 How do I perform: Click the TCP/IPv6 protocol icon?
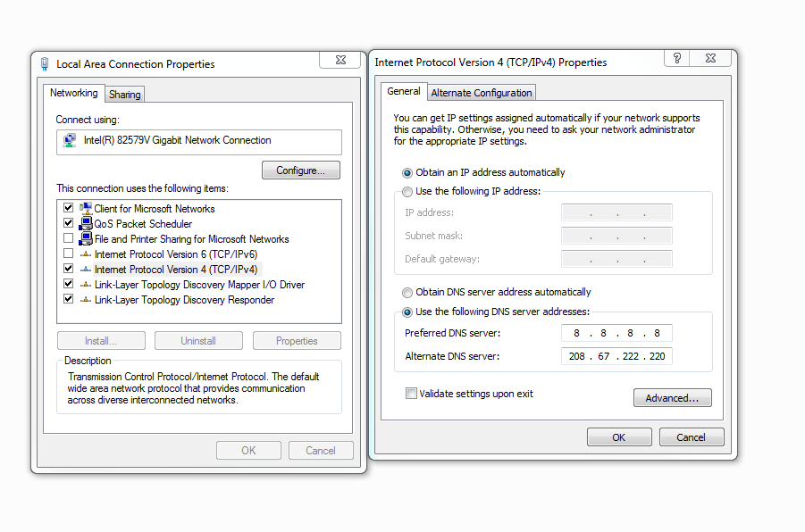pos(86,254)
